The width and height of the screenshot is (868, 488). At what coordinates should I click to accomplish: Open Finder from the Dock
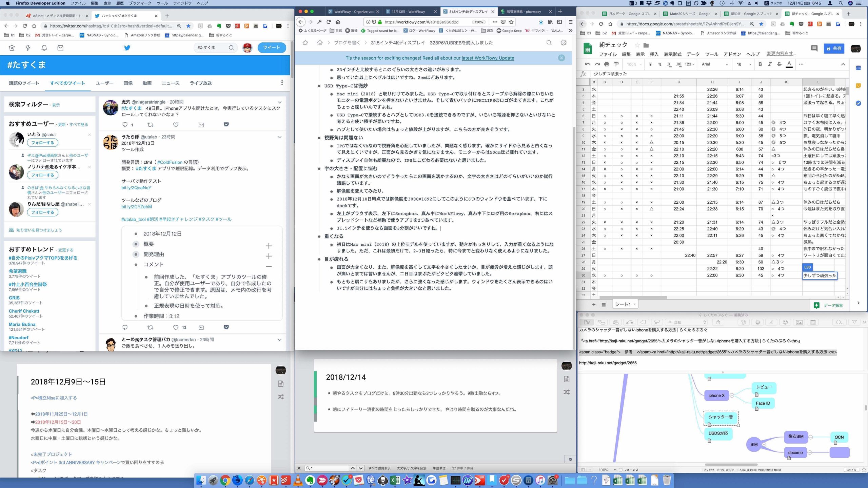pyautogui.click(x=201, y=480)
